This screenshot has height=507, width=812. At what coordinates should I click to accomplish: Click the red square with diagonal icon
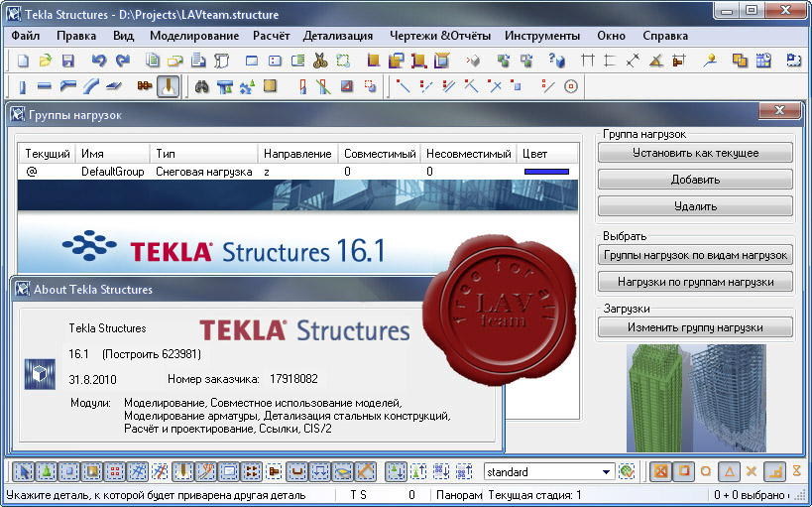346,86
